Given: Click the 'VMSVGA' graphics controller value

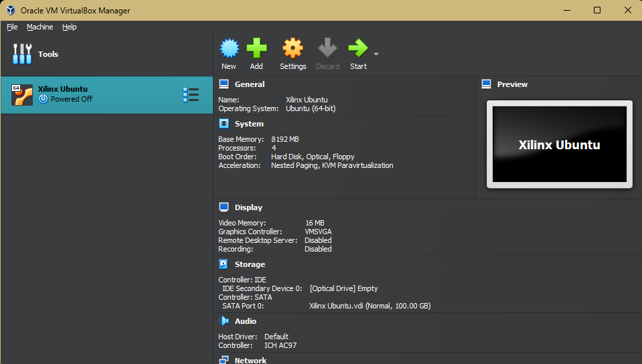Looking at the screenshot, I should point(318,232).
